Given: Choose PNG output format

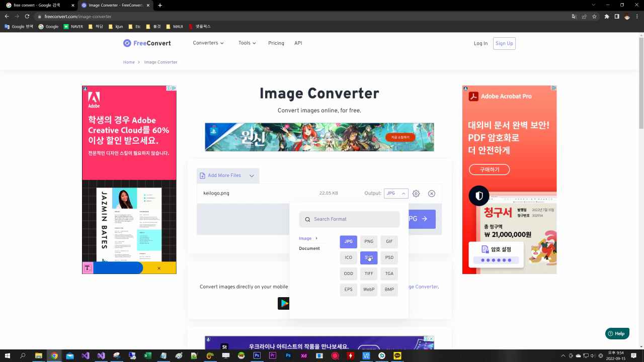Looking at the screenshot, I should 369,241.
